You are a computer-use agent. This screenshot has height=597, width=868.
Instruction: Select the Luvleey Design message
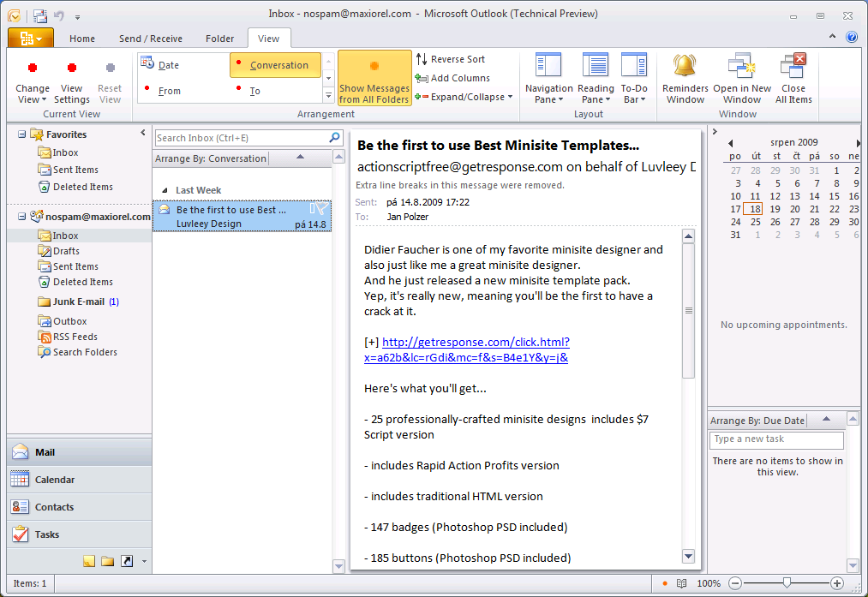coord(242,217)
